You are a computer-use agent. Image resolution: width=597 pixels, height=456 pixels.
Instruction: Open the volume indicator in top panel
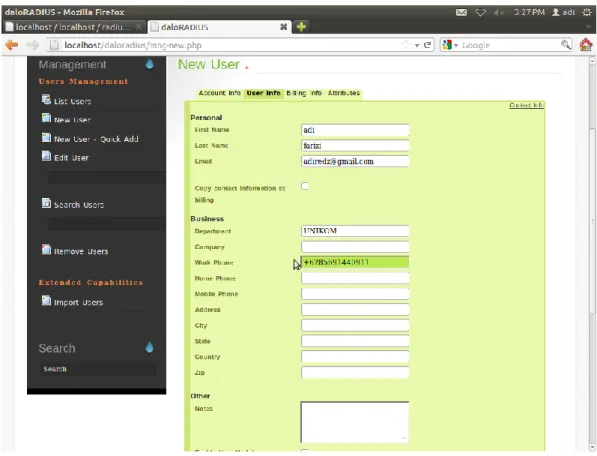[x=498, y=12]
